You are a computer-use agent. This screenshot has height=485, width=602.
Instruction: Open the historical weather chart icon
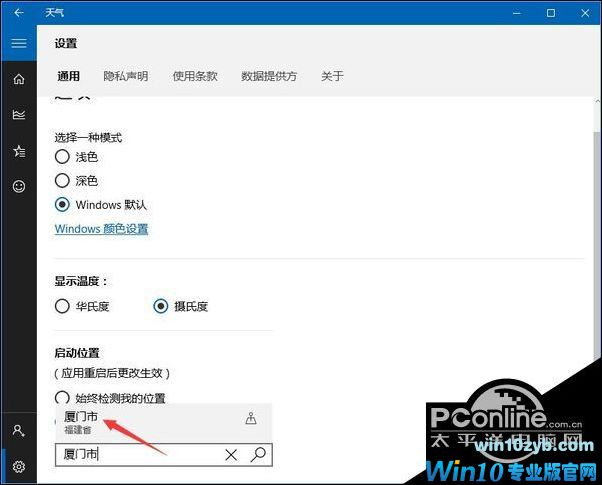(18, 114)
